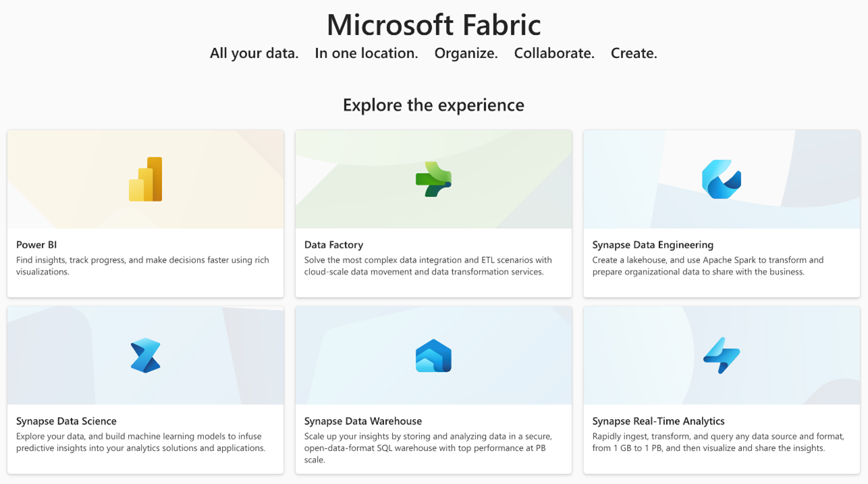Click the 'Explore the experience' heading
Viewport: 868px width, 484px height.
[433, 105]
